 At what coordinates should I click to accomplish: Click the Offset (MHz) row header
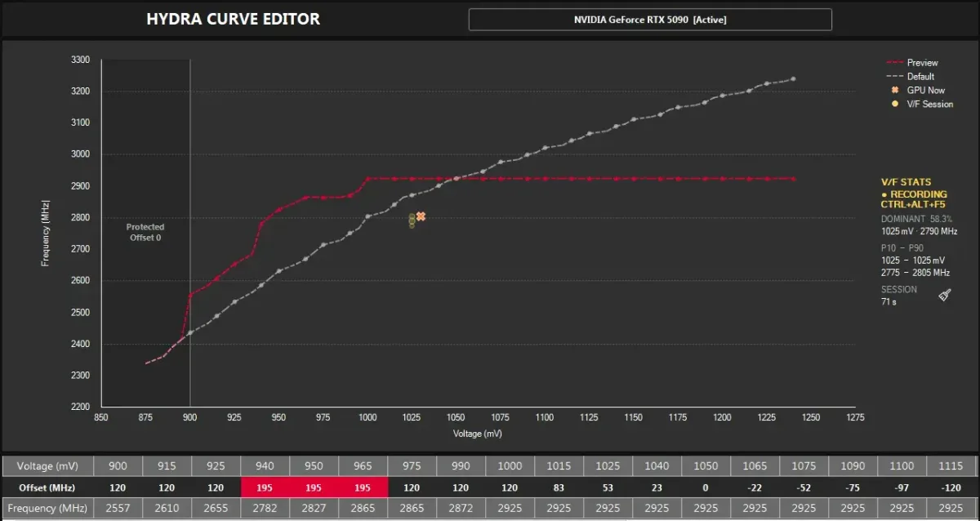48,487
